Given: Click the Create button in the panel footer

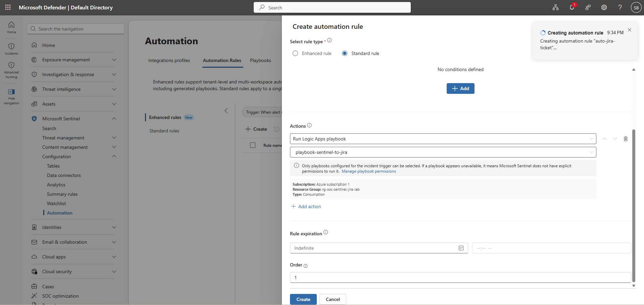Looking at the screenshot, I should (303, 299).
